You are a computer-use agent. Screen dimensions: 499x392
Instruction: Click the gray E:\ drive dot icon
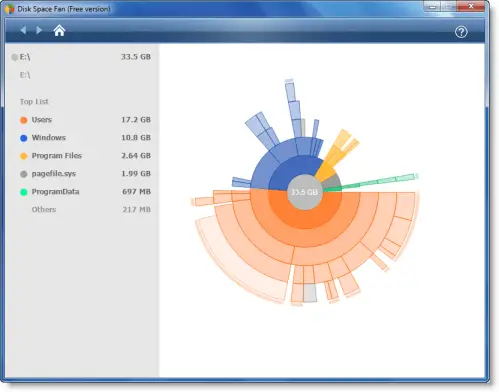click(15, 57)
